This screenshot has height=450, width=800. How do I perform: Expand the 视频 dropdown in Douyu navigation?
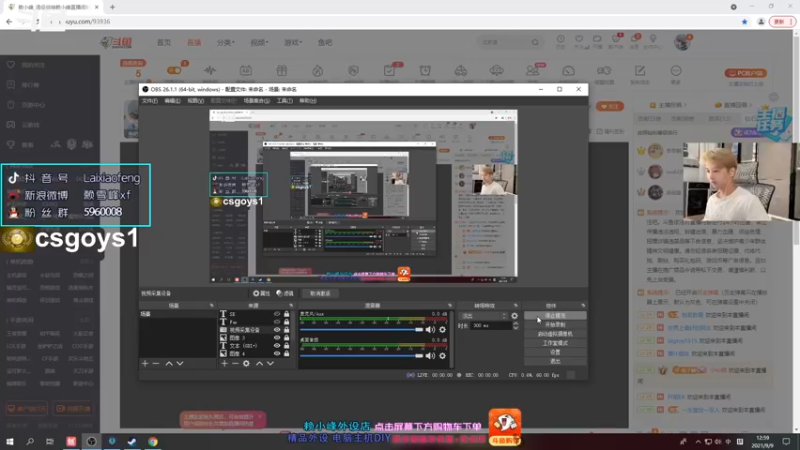point(259,42)
